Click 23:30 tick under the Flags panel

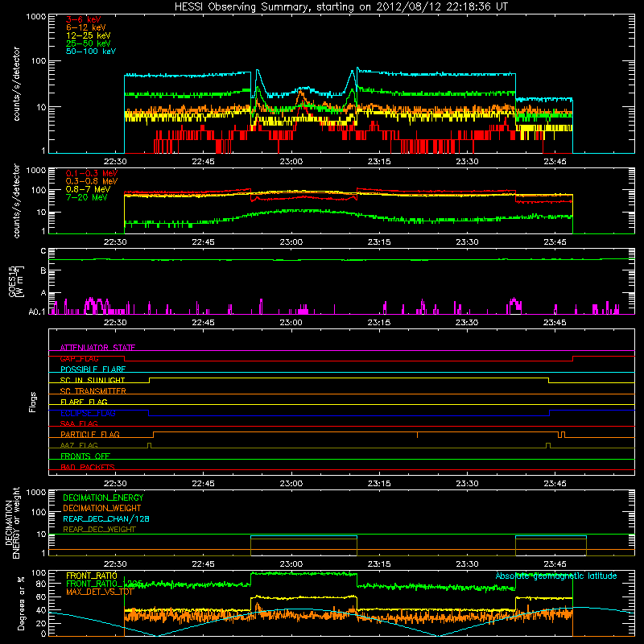[467, 484]
